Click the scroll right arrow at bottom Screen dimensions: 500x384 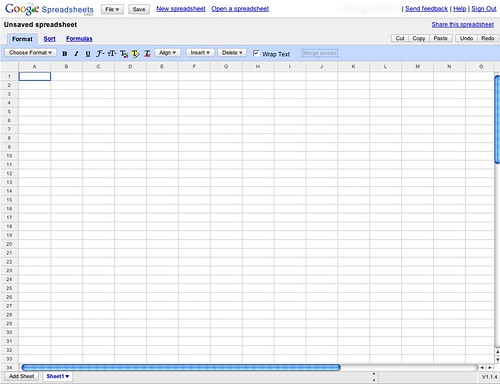click(x=490, y=367)
